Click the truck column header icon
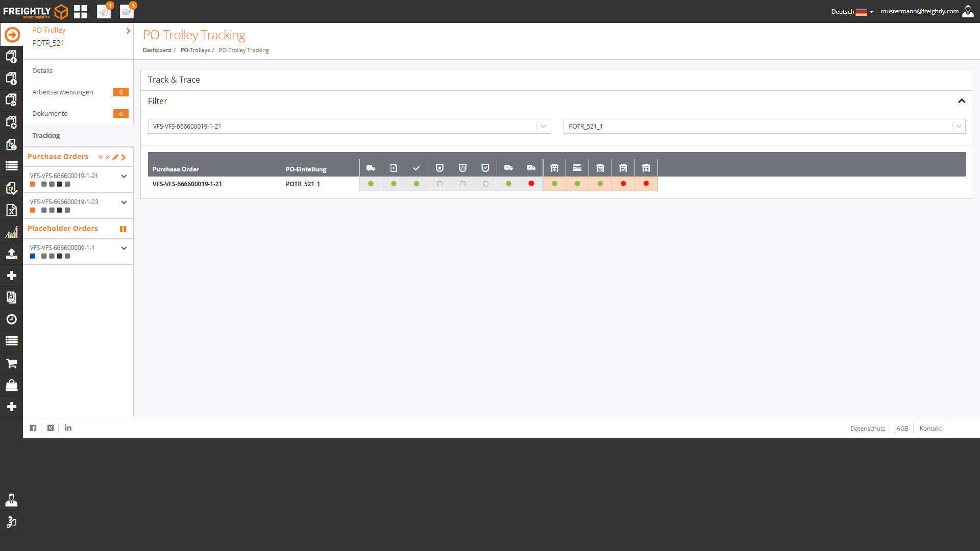This screenshot has height=551, width=980. 371,168
